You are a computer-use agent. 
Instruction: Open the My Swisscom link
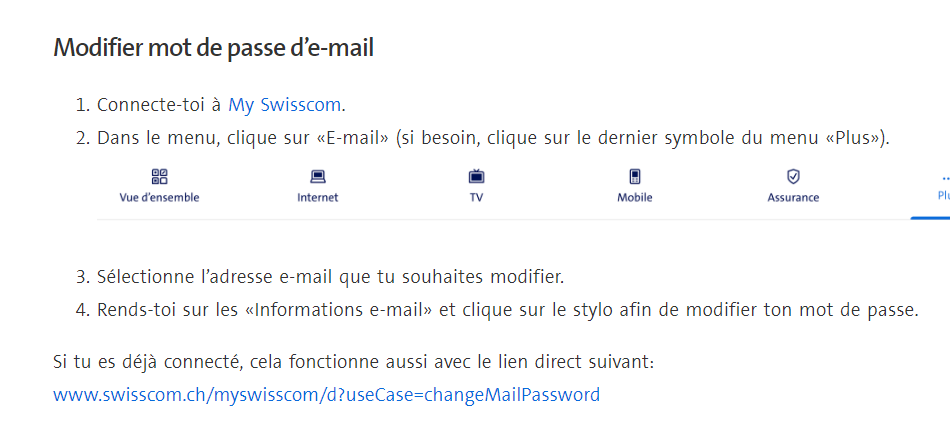tap(285, 105)
